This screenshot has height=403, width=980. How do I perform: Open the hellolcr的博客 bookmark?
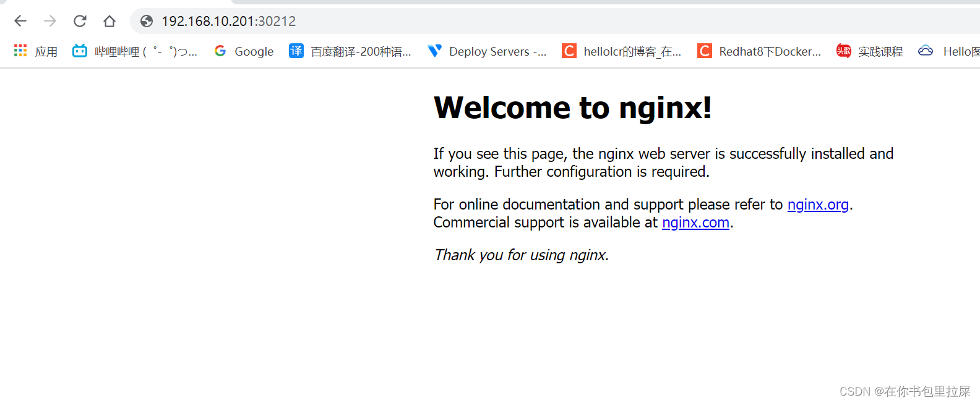(x=632, y=51)
